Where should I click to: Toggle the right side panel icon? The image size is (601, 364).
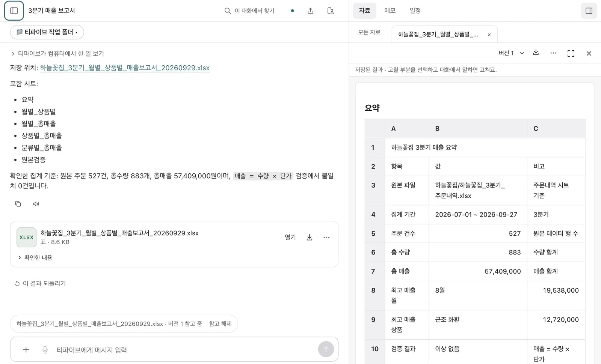click(589, 11)
